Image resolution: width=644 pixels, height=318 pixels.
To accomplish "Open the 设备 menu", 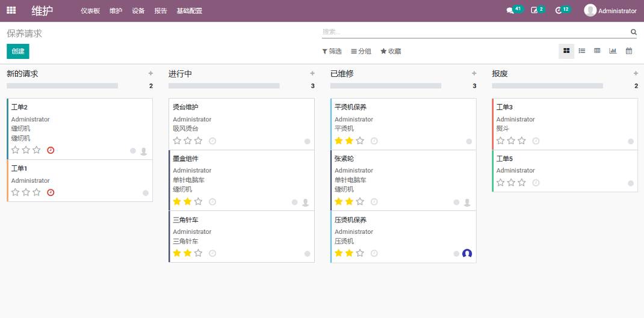I will pos(138,11).
